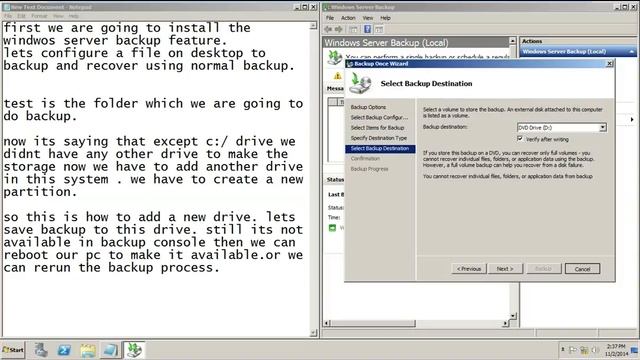This screenshot has width=640, height=360.
Task: Select the highlighted Select Backup Destination step
Action: coord(380,149)
